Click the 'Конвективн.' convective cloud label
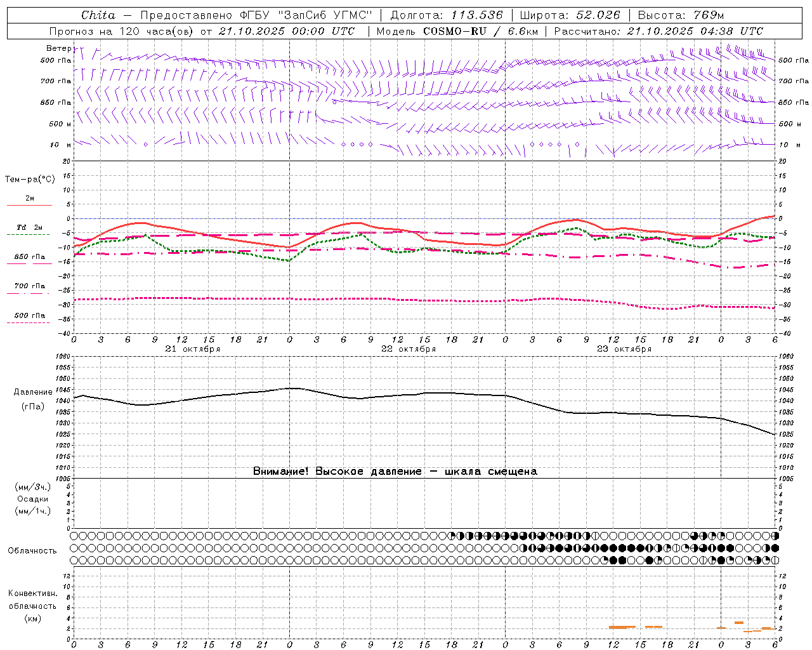The image size is (812, 650). pos(32,594)
